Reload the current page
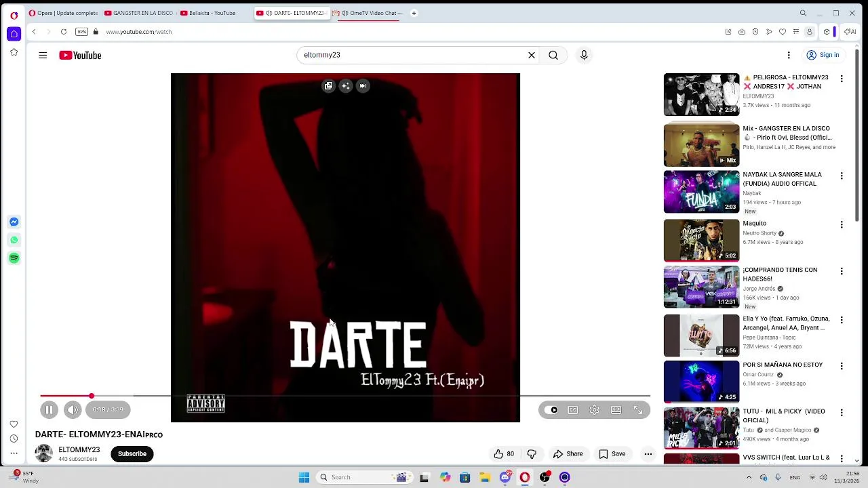868x488 pixels. click(x=64, y=32)
